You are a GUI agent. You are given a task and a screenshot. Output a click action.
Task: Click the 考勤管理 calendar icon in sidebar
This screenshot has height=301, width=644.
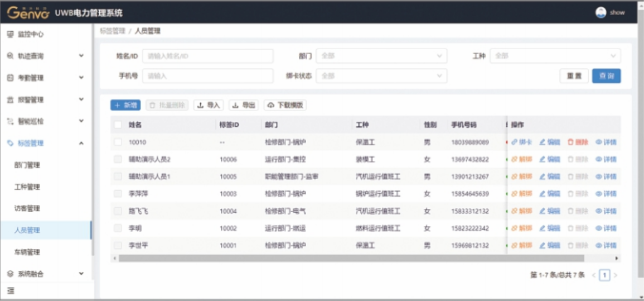click(11, 78)
